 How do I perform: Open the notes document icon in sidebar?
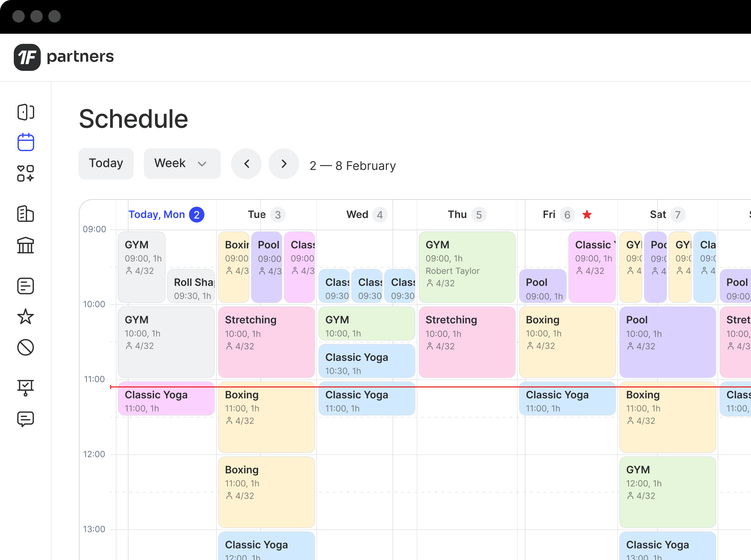25,286
